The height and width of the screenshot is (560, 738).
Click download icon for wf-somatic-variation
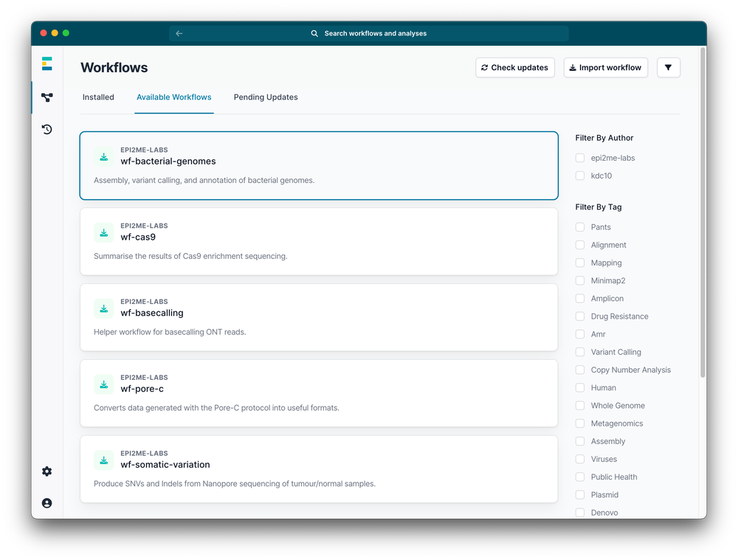[103, 460]
